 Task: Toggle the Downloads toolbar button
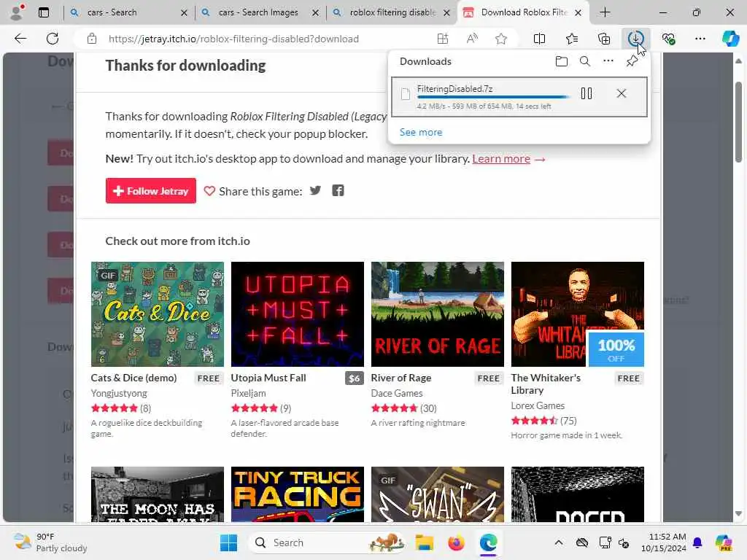pos(635,39)
